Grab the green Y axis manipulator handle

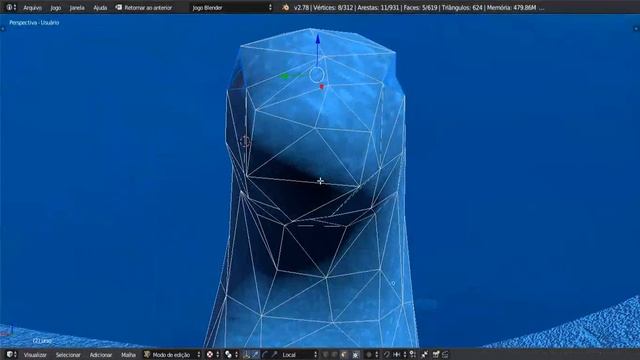(284, 76)
